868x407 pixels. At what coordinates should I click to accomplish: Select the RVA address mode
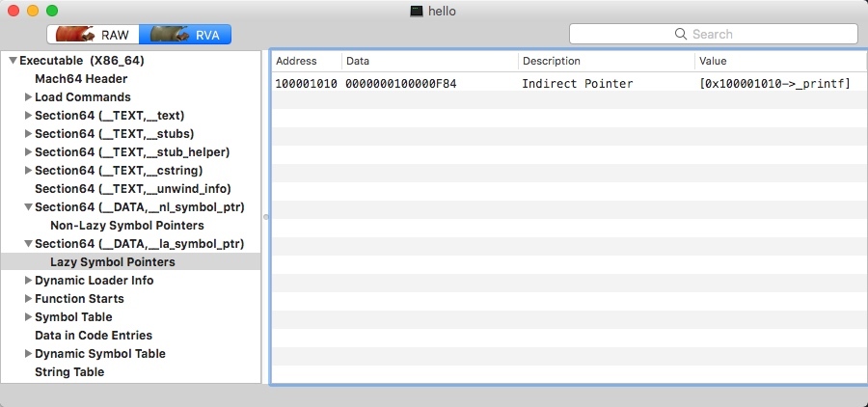[x=185, y=35]
